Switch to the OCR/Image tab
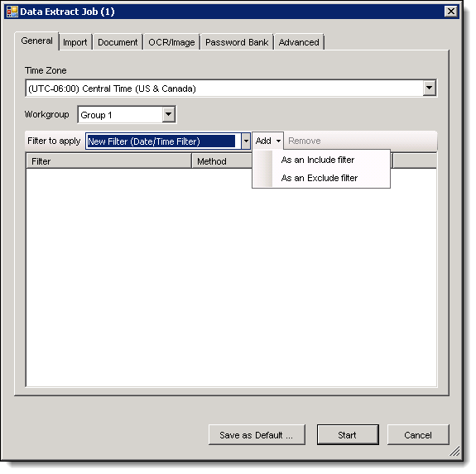The image size is (476, 474). point(171,42)
